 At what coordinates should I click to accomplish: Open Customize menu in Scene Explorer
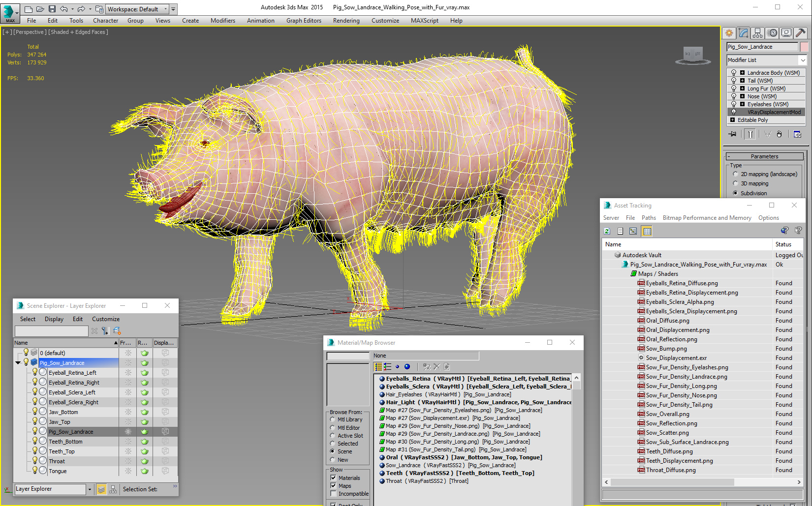coord(106,319)
